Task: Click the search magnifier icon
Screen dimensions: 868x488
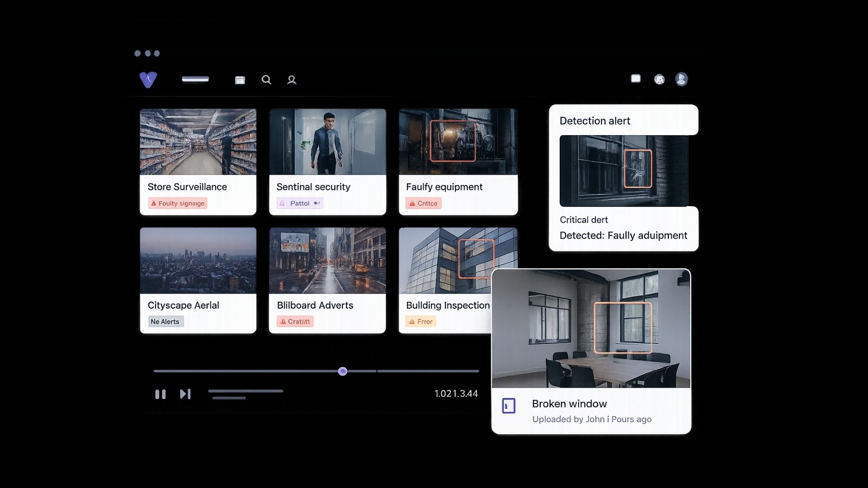Action: coord(266,80)
